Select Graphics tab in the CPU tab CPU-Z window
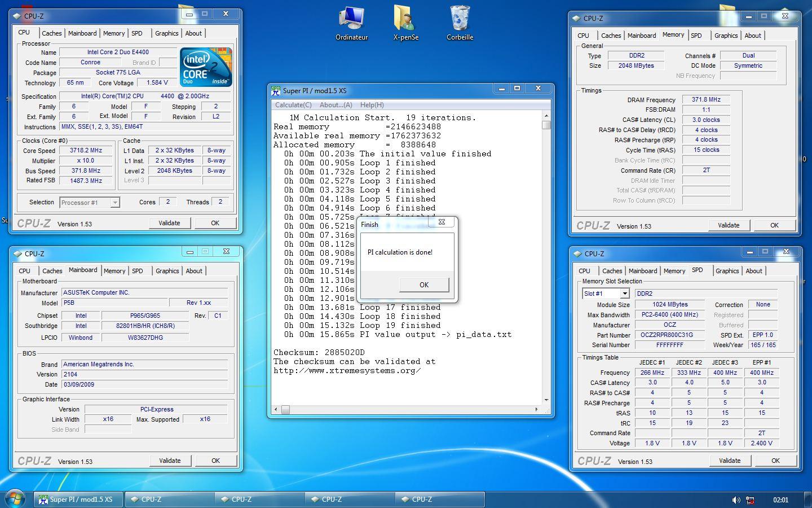The image size is (812, 508). click(x=167, y=33)
